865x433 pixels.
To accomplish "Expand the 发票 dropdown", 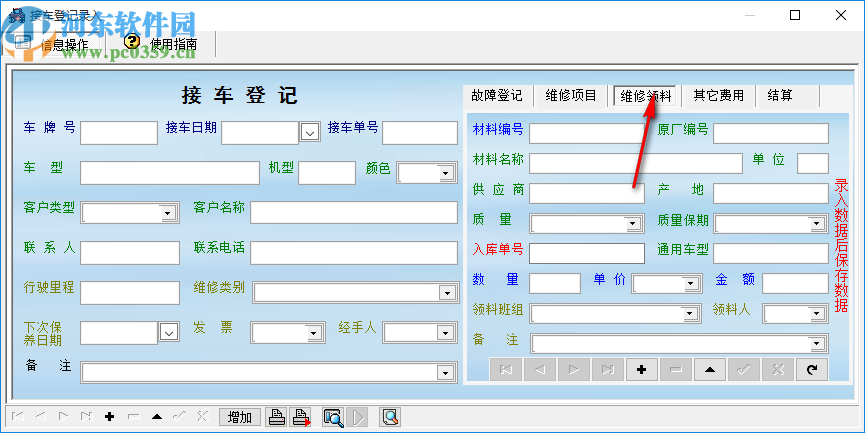I will [313, 333].
